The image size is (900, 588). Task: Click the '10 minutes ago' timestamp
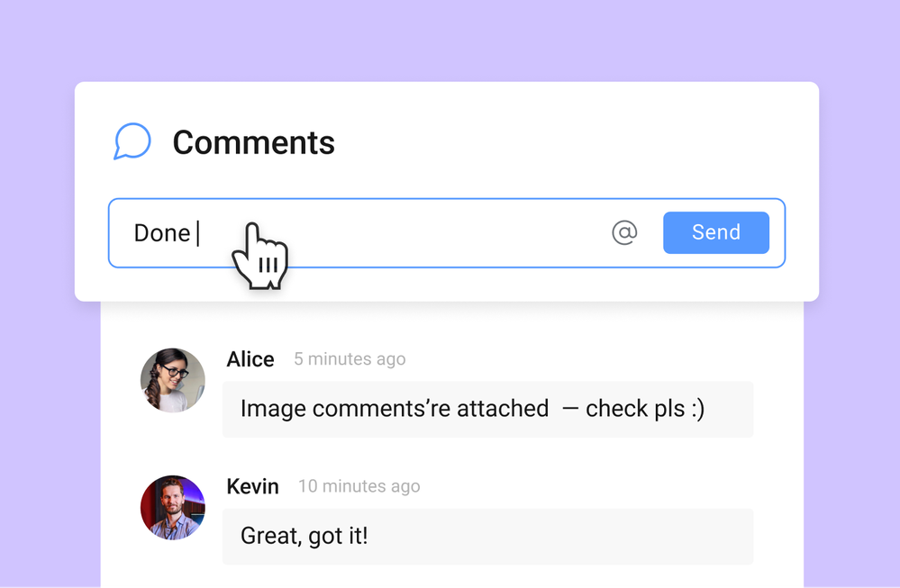[359, 486]
